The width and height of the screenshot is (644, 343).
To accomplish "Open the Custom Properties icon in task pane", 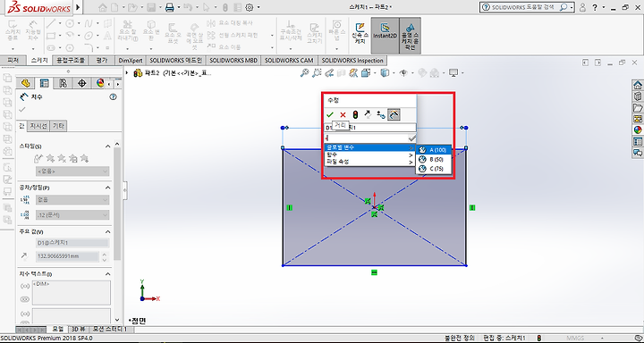I will 638,142.
